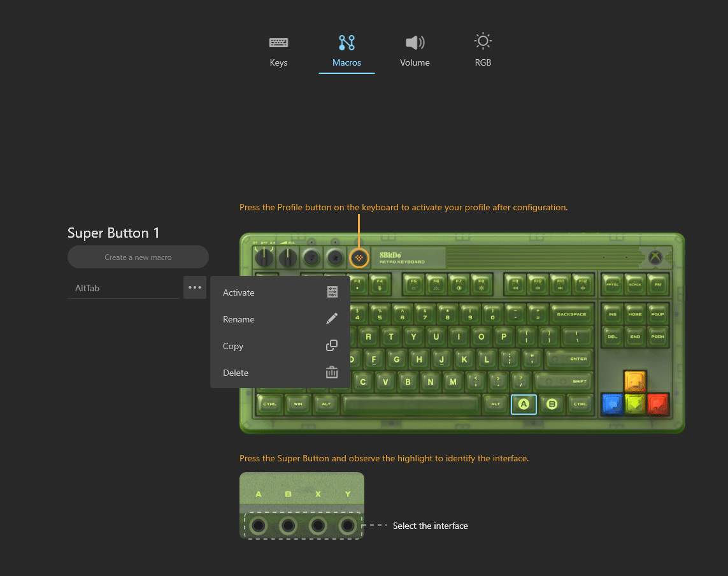728x576 pixels.
Task: Click the red super button
Action: point(658,404)
